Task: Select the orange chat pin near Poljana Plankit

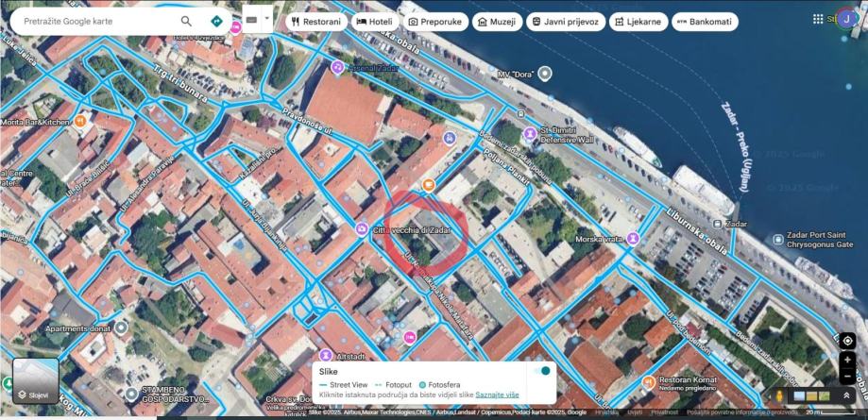Action: (x=428, y=185)
